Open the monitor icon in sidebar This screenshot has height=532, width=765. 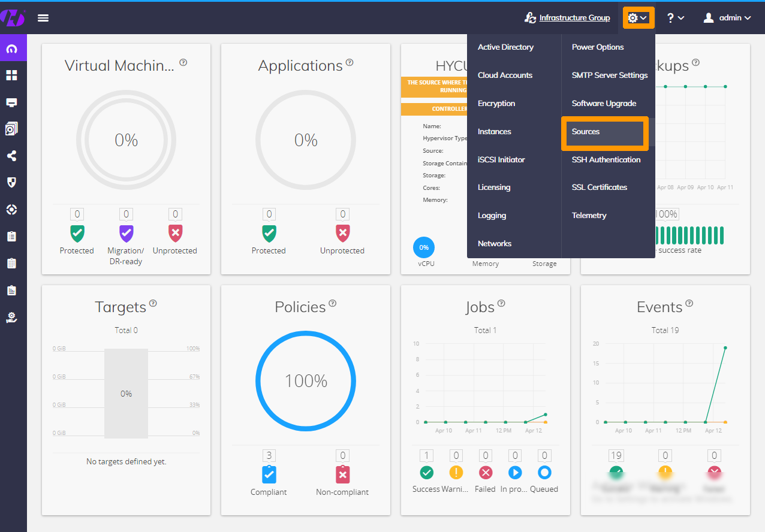click(x=12, y=102)
